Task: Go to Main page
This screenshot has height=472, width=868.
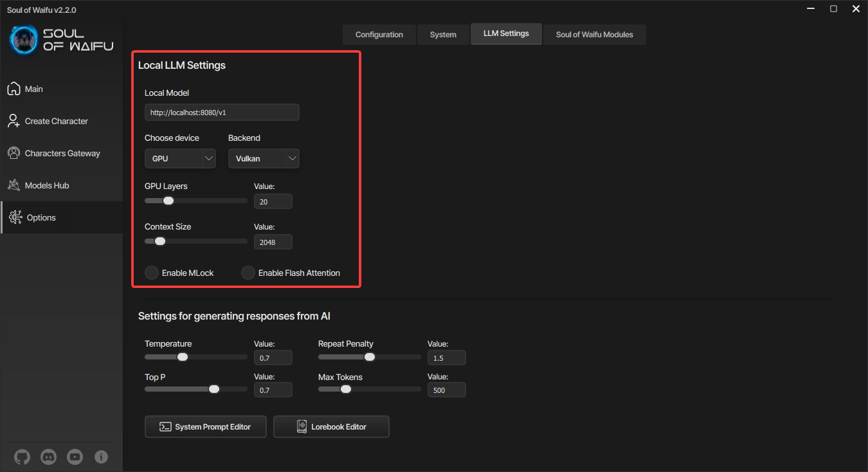Action: click(x=62, y=89)
